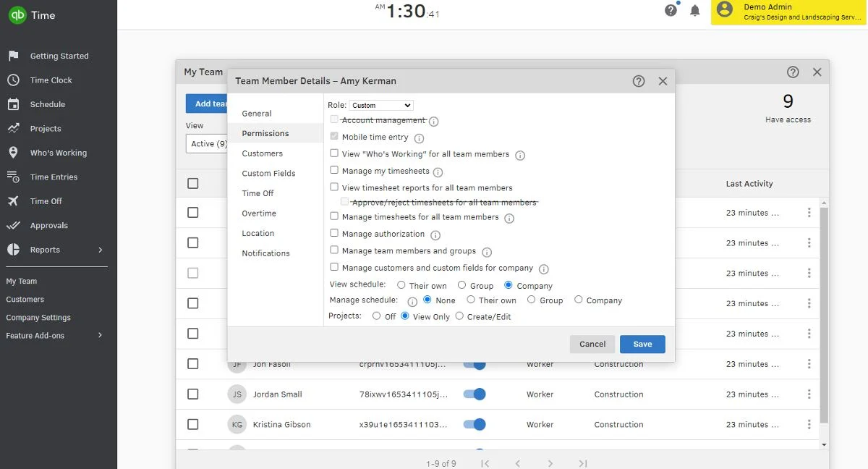Check View timesheet reports for all team members
The width and height of the screenshot is (868, 469).
pos(334,187)
